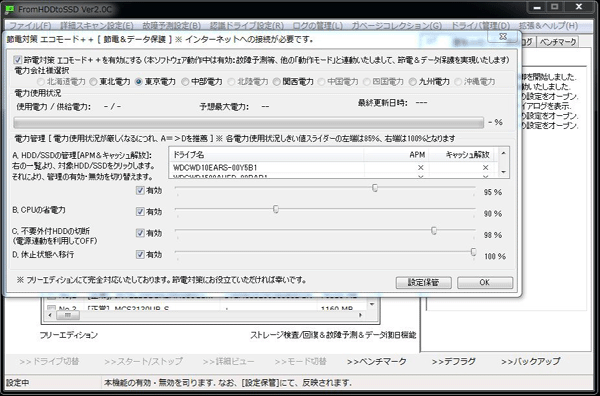
Task: Click >>ベンチマーク link at bottom
Action: coord(377,362)
